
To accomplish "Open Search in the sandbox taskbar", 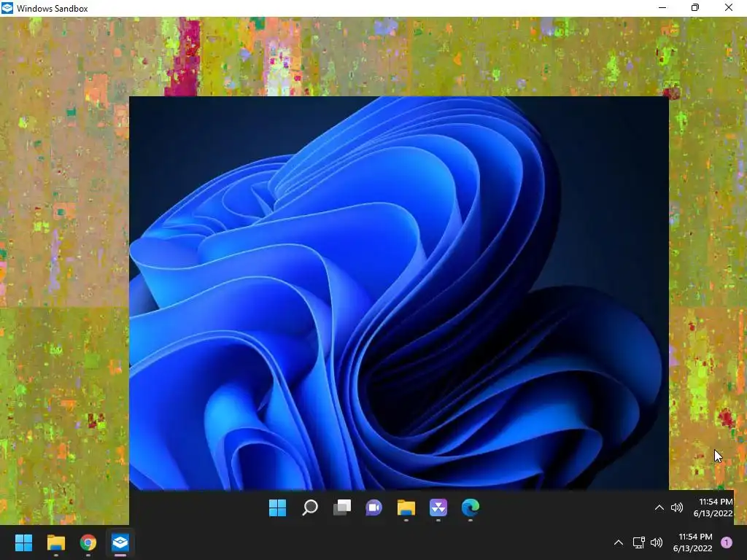I will point(309,507).
